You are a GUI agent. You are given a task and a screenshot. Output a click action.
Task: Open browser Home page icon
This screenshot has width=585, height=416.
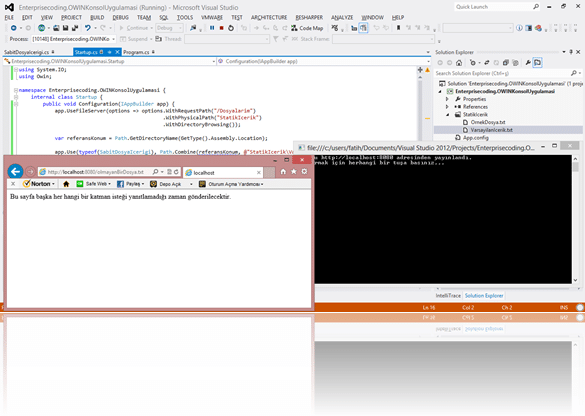[283, 171]
